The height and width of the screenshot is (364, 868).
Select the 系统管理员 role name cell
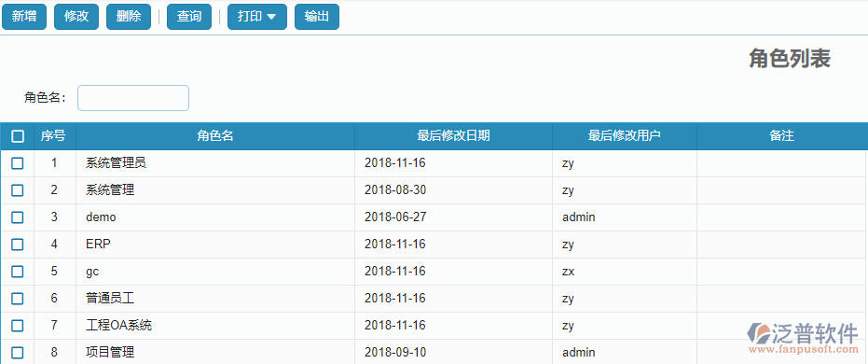(x=215, y=163)
